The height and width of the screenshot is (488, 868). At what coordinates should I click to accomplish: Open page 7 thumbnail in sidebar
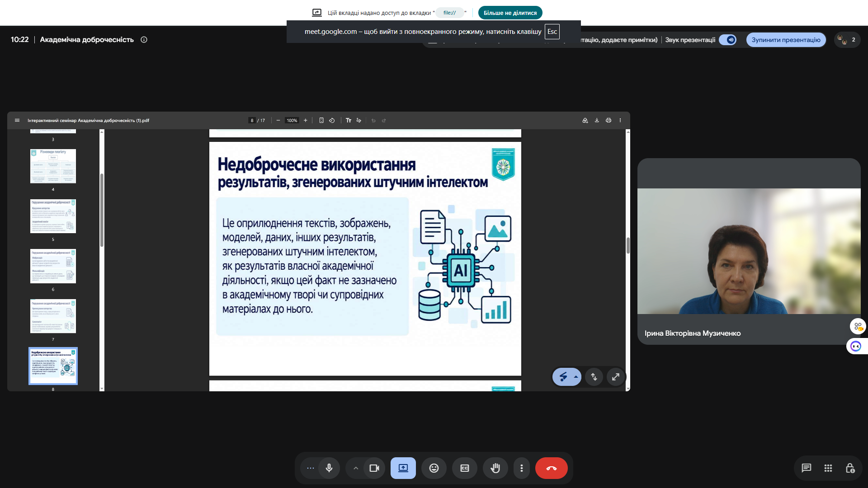pyautogui.click(x=53, y=316)
